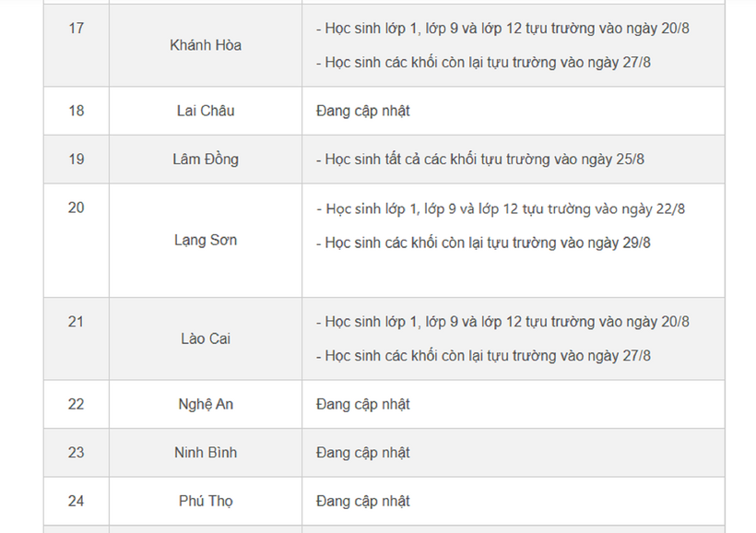Click row number 20 in the table
756x533 pixels.
pyautogui.click(x=76, y=207)
